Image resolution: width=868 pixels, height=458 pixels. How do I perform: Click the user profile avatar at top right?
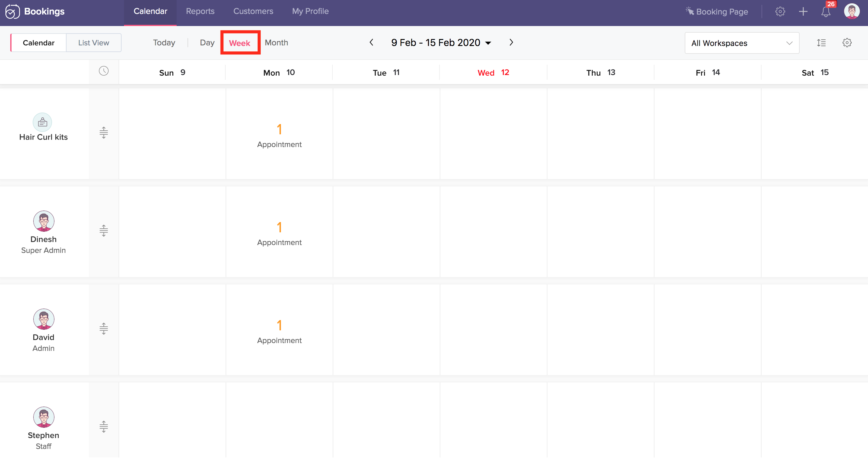851,12
